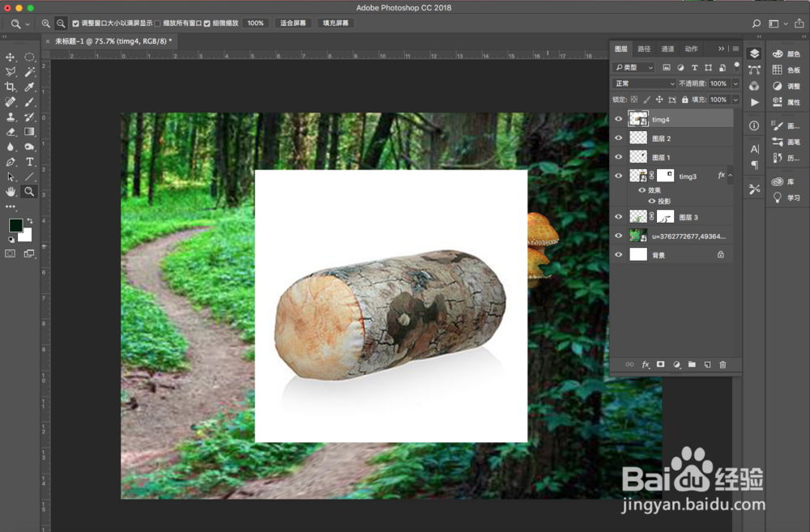Open the 调整 adjustments panel
This screenshot has height=532, width=810.
(787, 87)
